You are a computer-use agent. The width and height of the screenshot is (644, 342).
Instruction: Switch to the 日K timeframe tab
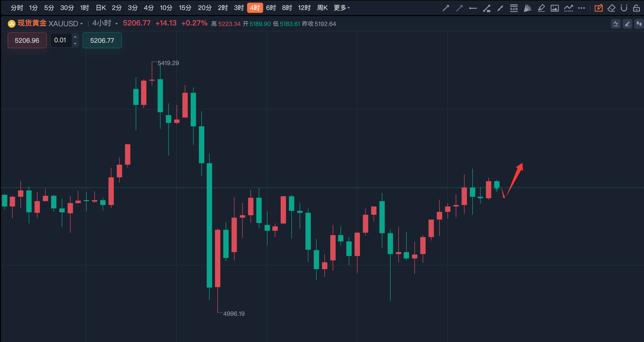101,8
